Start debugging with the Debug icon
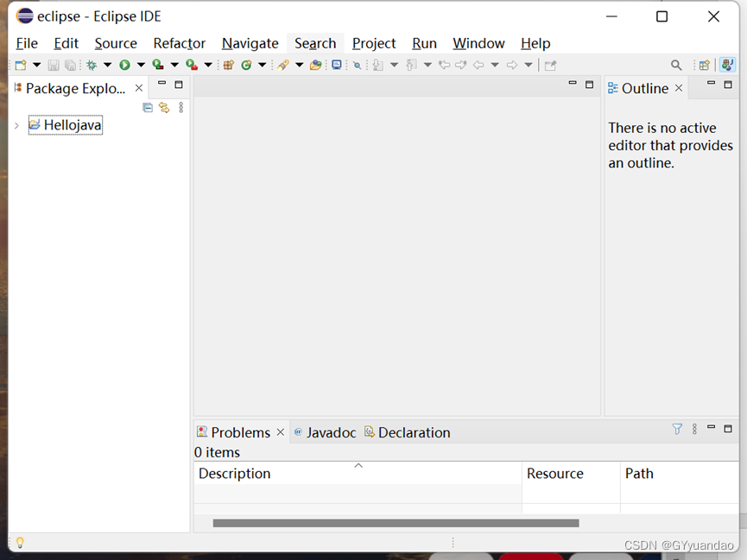 tap(92, 64)
